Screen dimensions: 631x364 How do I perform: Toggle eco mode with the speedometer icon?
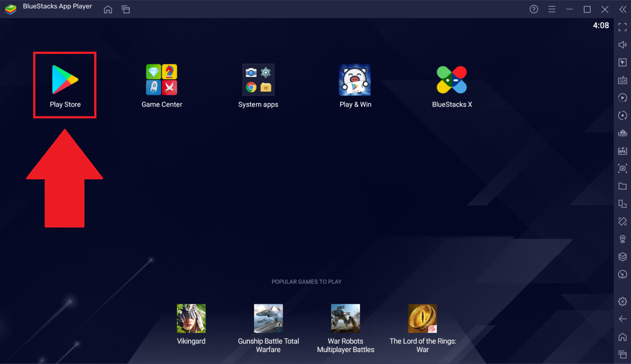tap(623, 274)
